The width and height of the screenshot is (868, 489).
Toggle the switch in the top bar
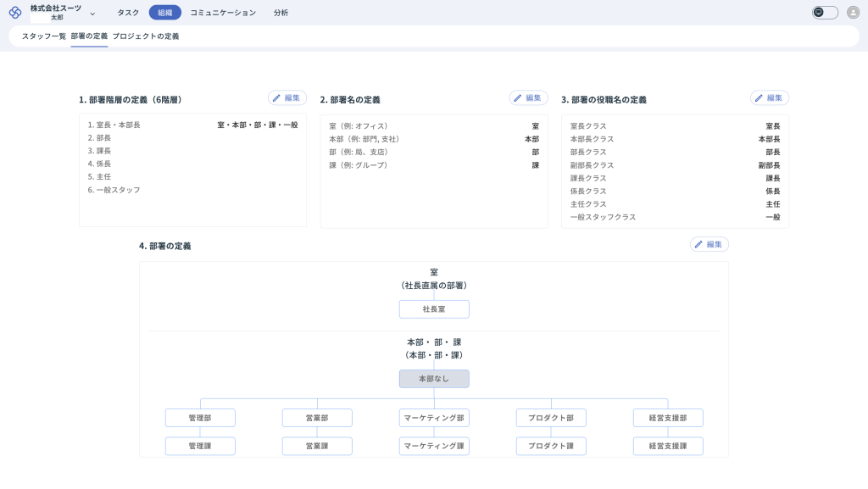tap(825, 13)
